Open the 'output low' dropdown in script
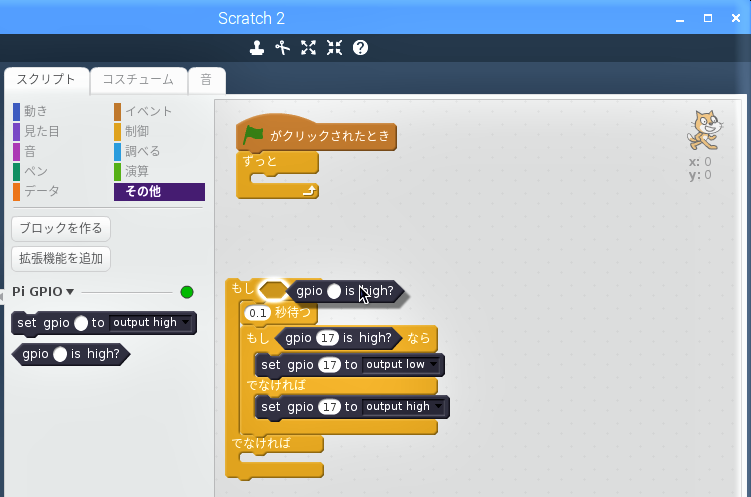Screen dimensions: 751x497 tap(401, 365)
